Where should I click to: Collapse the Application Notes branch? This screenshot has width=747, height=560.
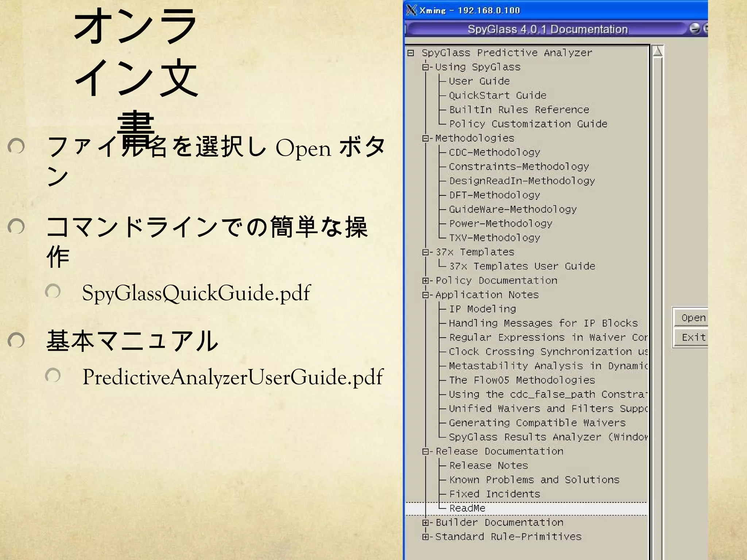(425, 295)
